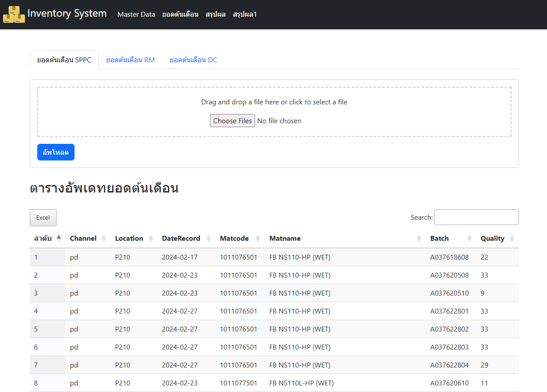547x392 pixels.
Task: Click batch A037620510 cell
Action: point(449,293)
